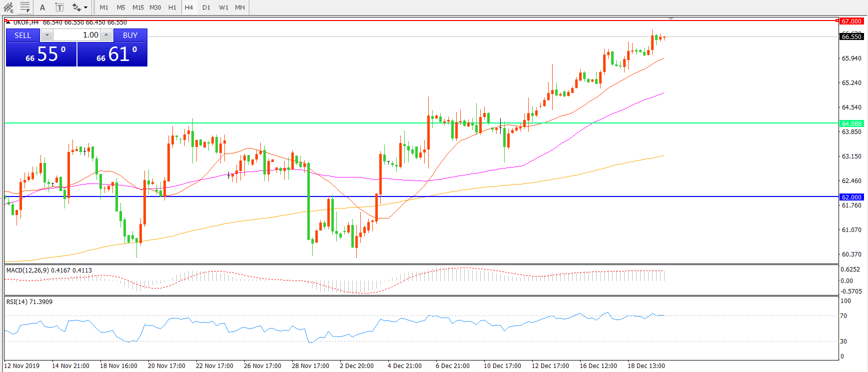Click the 67.000 red price level tag
This screenshot has height=372, width=868.
(851, 21)
